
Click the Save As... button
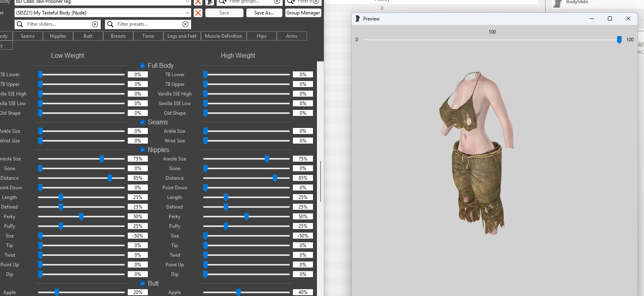[x=264, y=13]
